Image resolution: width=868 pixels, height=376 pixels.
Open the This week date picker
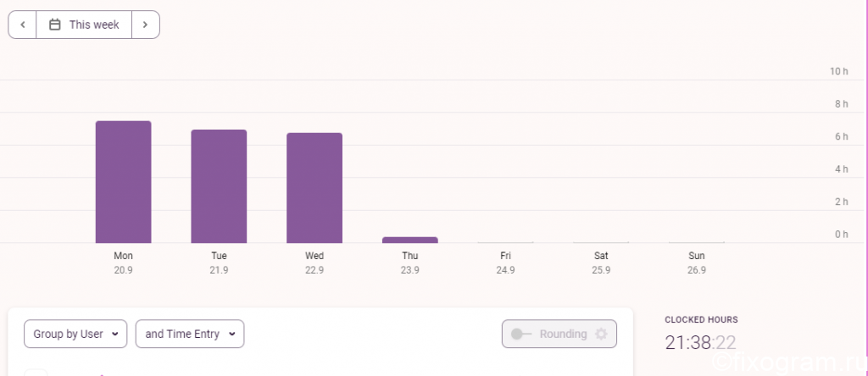pyautogui.click(x=84, y=25)
